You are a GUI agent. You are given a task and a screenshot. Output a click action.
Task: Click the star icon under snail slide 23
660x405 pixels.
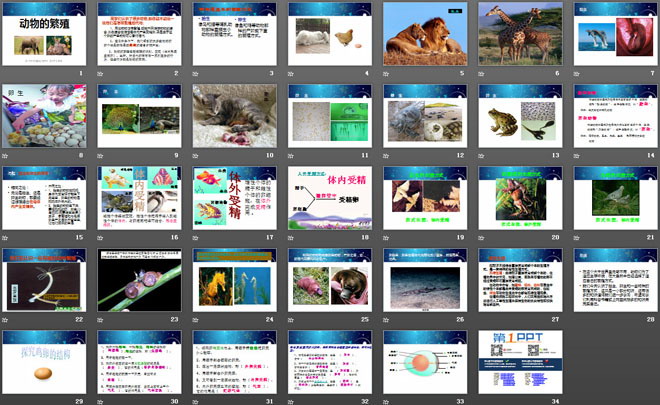[100, 320]
